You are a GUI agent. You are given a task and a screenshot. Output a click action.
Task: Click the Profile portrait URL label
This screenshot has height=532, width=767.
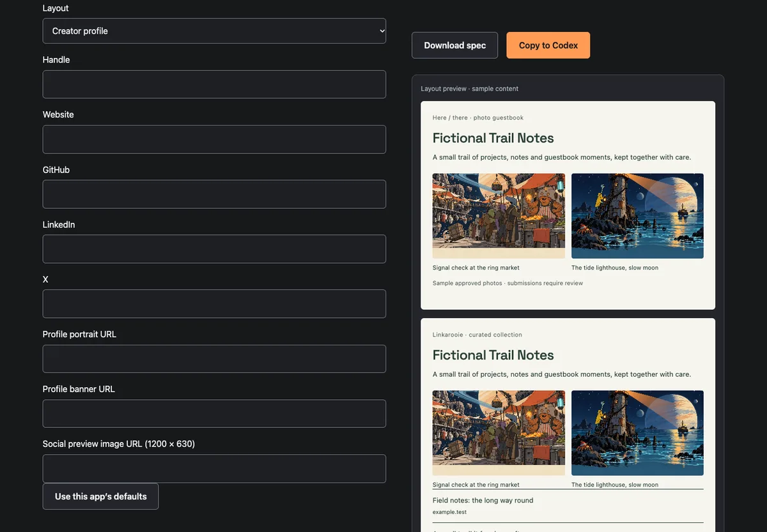(79, 334)
